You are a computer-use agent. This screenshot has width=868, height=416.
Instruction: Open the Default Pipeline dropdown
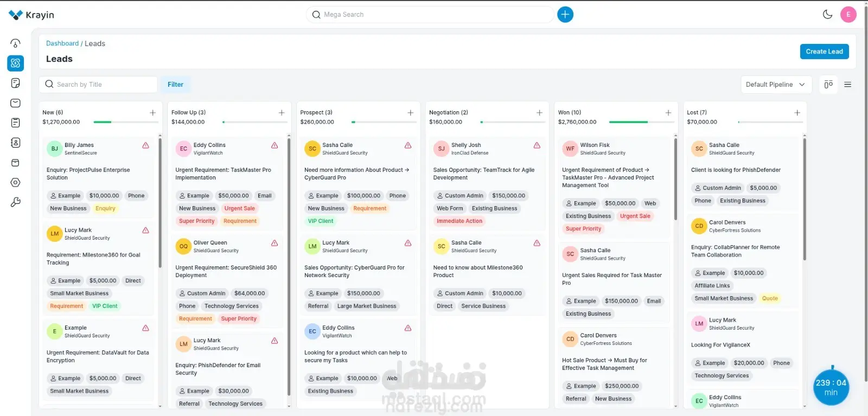pyautogui.click(x=776, y=85)
